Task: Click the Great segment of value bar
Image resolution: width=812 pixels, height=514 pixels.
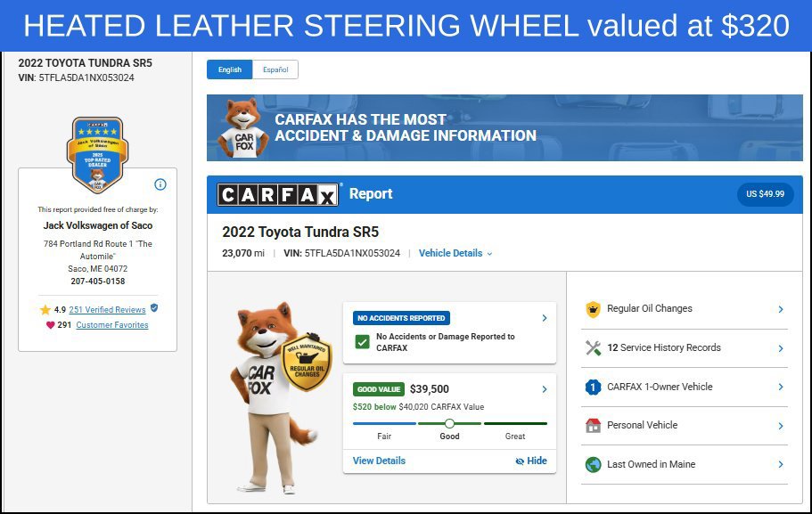Action: point(515,423)
